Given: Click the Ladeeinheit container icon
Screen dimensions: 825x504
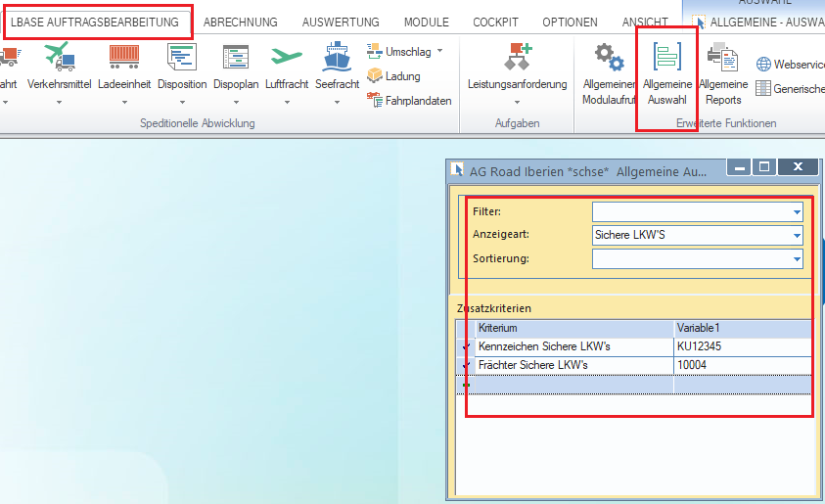Looking at the screenshot, I should click(124, 57).
